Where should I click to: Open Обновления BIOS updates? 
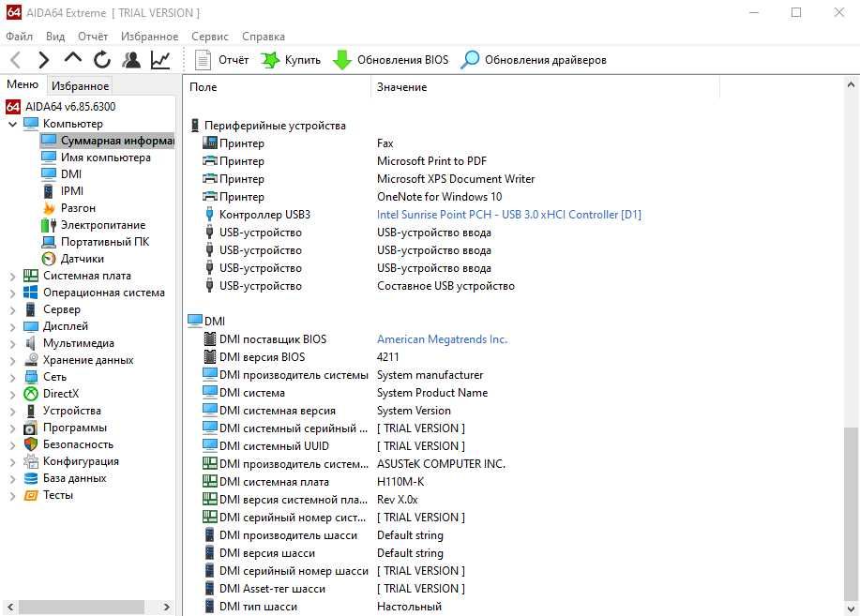coord(390,60)
